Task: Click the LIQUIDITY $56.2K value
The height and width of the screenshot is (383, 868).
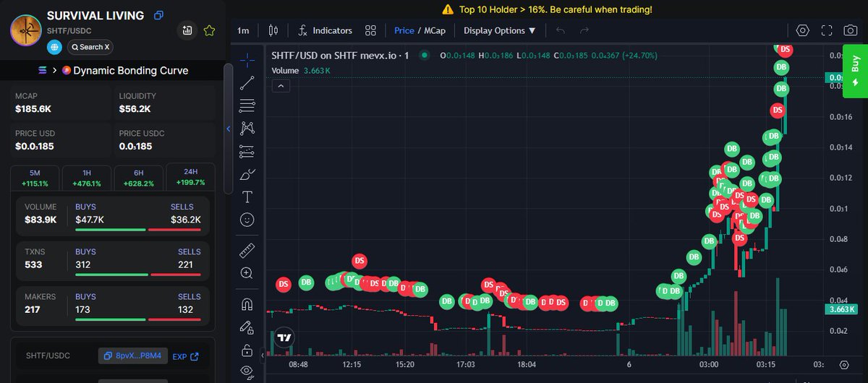Action: pyautogui.click(x=135, y=109)
